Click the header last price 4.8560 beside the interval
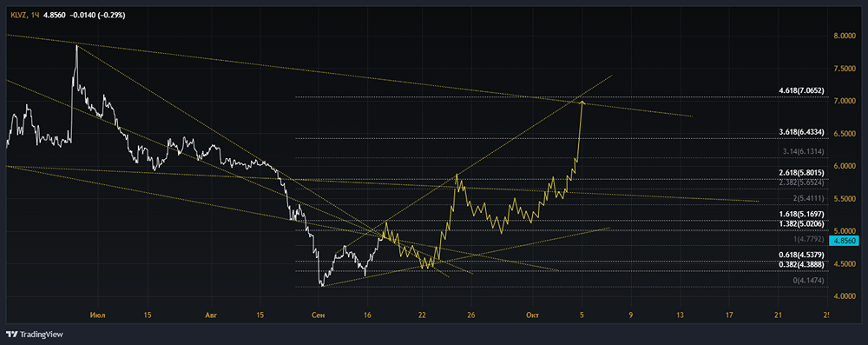 [54, 15]
